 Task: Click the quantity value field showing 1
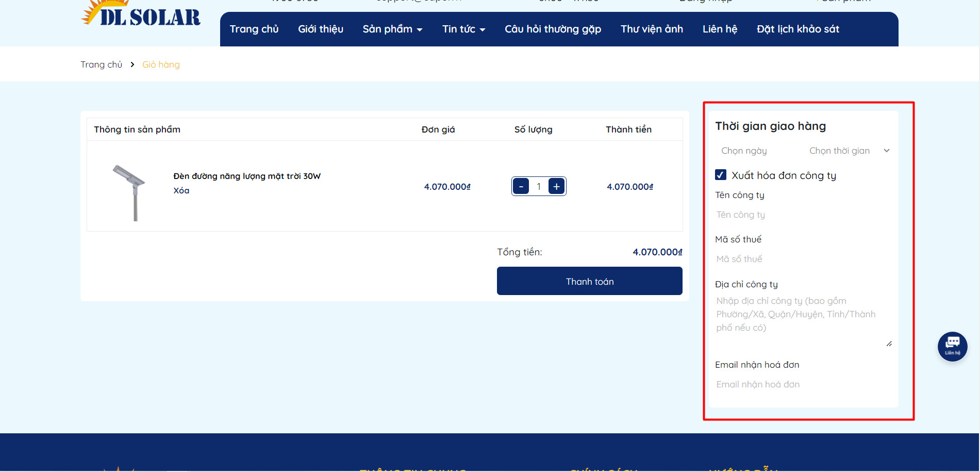[539, 187]
